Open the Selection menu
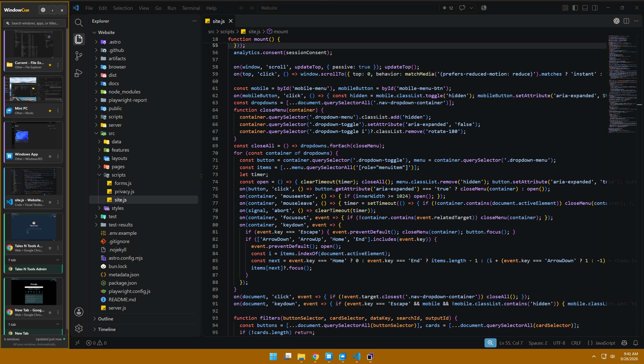Screen dimensions: 644x364 pos(123,8)
